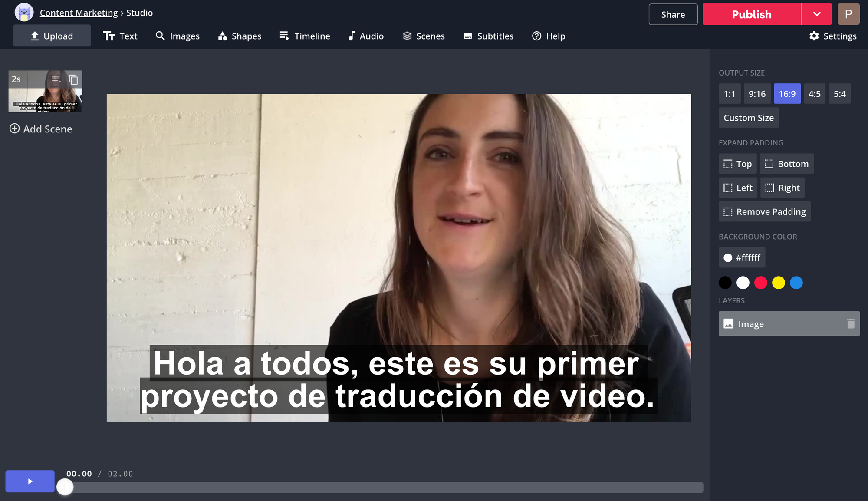
Task: Click the Kapwing cat logo
Action: (24, 13)
